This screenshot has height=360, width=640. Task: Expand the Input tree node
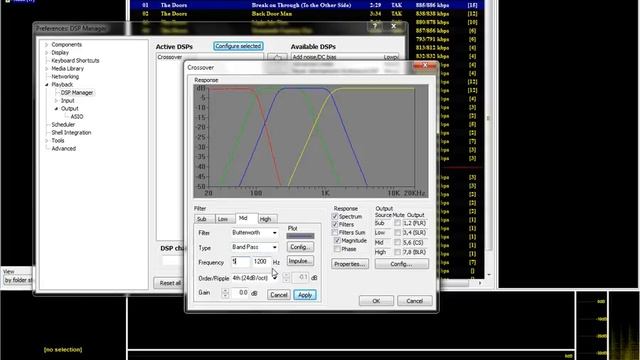tap(56, 100)
